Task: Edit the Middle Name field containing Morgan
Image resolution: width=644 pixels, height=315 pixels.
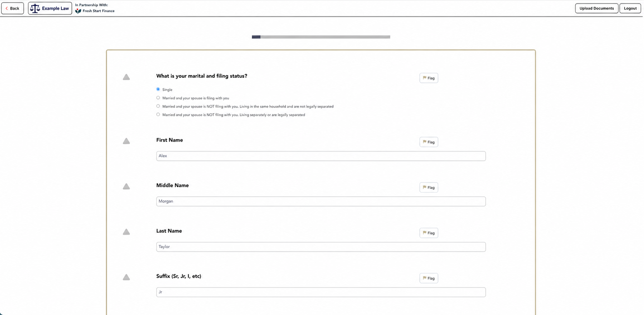Action: coord(321,201)
